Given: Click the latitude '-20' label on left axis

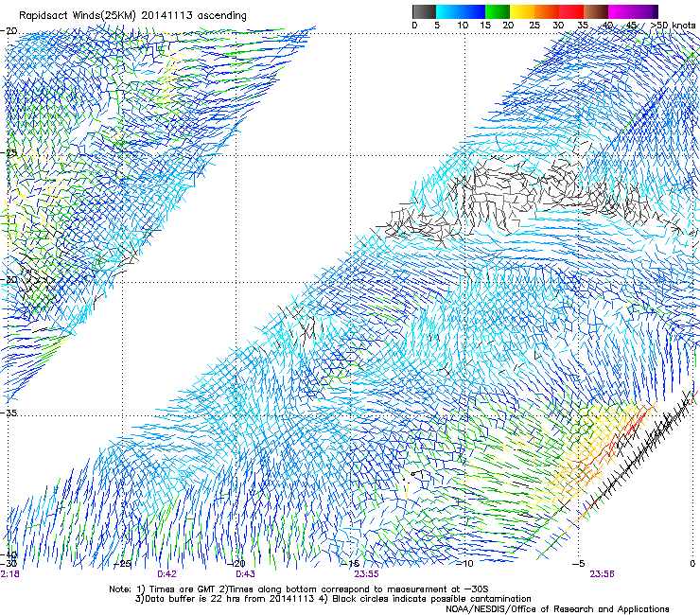Looking at the screenshot, I should [x=9, y=31].
